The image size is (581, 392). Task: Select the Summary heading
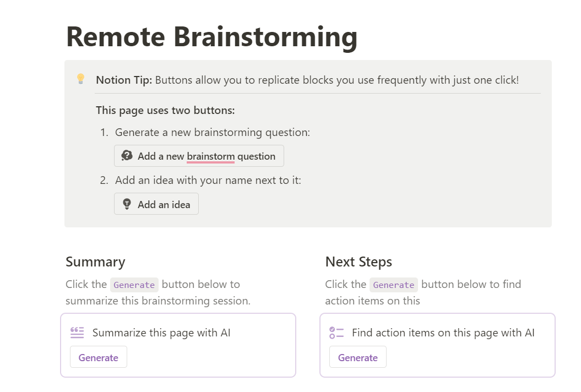(95, 262)
